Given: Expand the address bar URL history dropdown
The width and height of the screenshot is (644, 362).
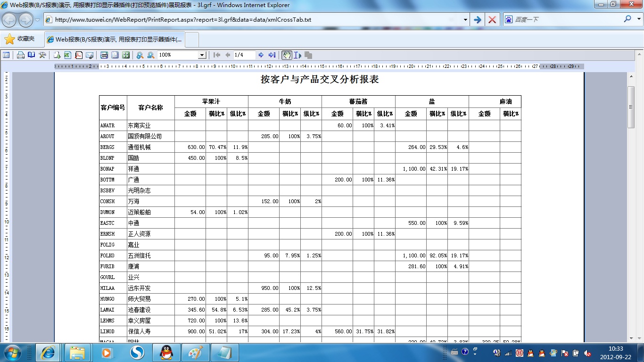Looking at the screenshot, I should (x=465, y=20).
